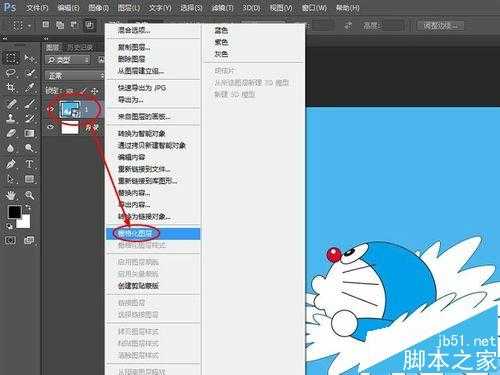Choose Add to selection mode
The width and height of the screenshot is (500, 375).
60,25
